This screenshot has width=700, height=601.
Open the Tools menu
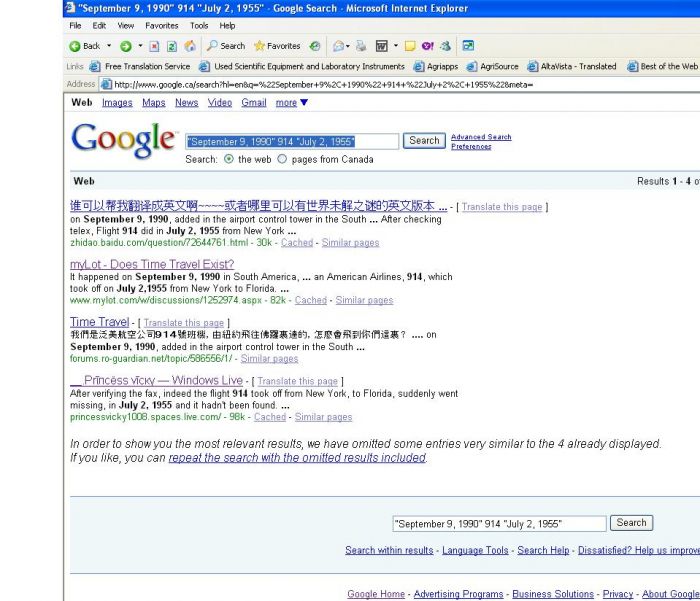click(x=199, y=25)
